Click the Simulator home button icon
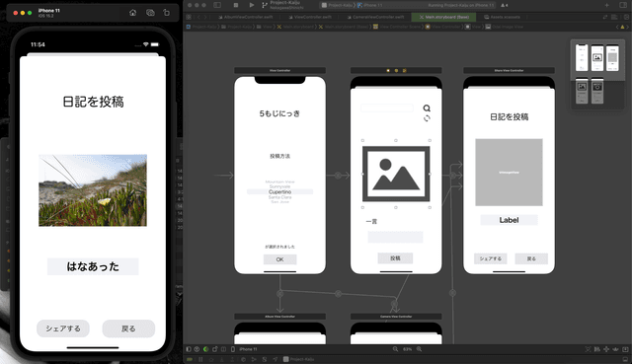Viewport: 632px width, 364px height. click(x=132, y=13)
